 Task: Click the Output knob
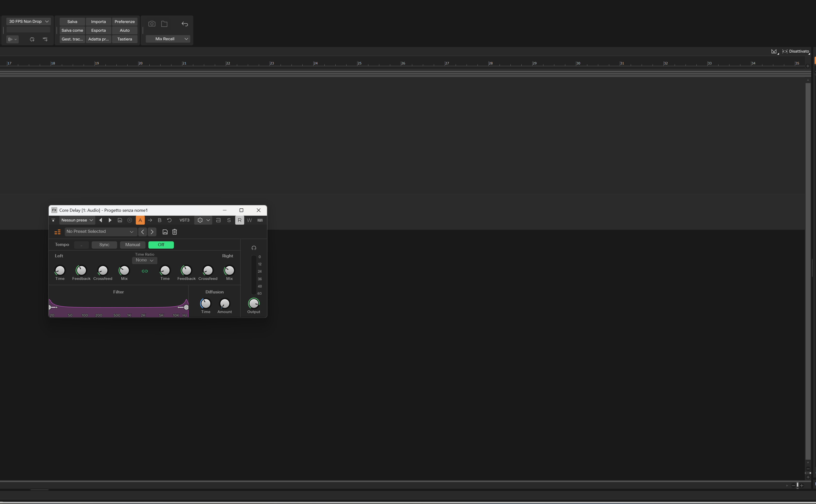[254, 303]
